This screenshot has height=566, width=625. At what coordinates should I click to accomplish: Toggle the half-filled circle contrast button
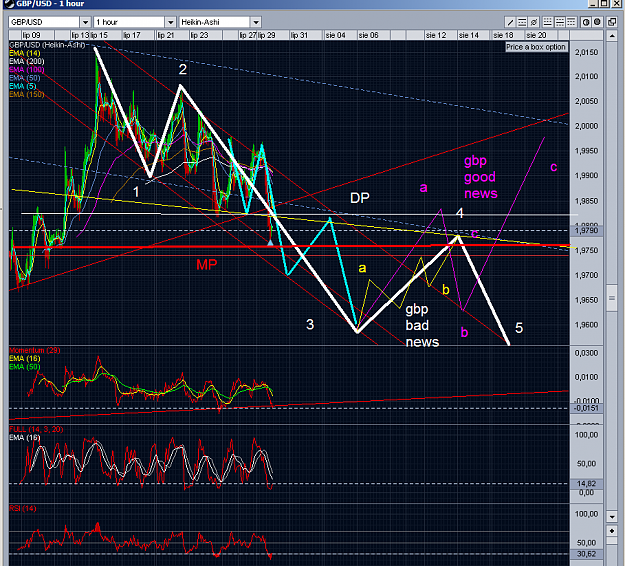tap(586, 22)
